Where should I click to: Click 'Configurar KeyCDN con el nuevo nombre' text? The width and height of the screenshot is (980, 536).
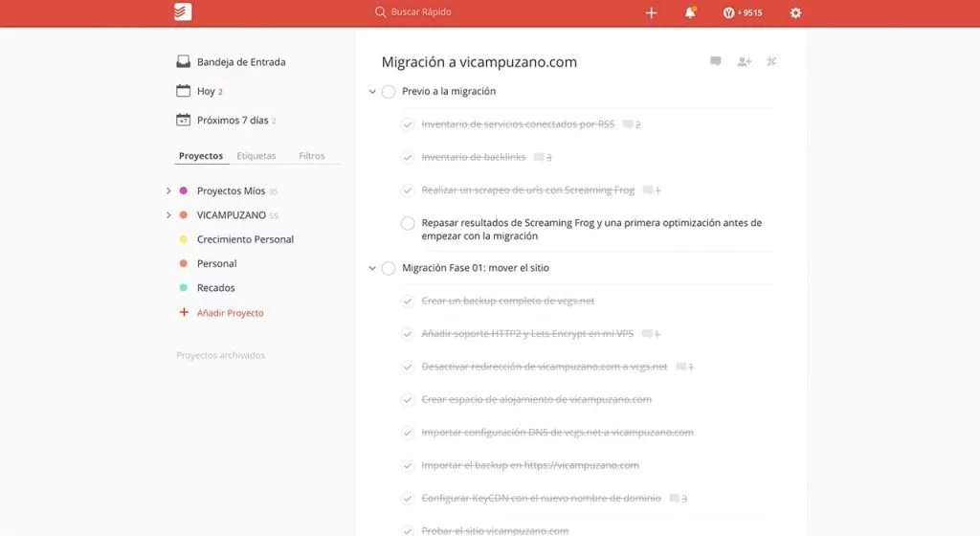[542, 498]
